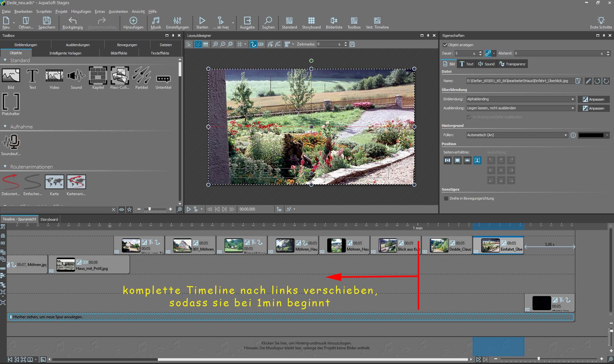This screenshot has width=614, height=364.
Task: Enable 'Drehe in Bewegungsrichtung' checkbox
Action: (x=446, y=198)
